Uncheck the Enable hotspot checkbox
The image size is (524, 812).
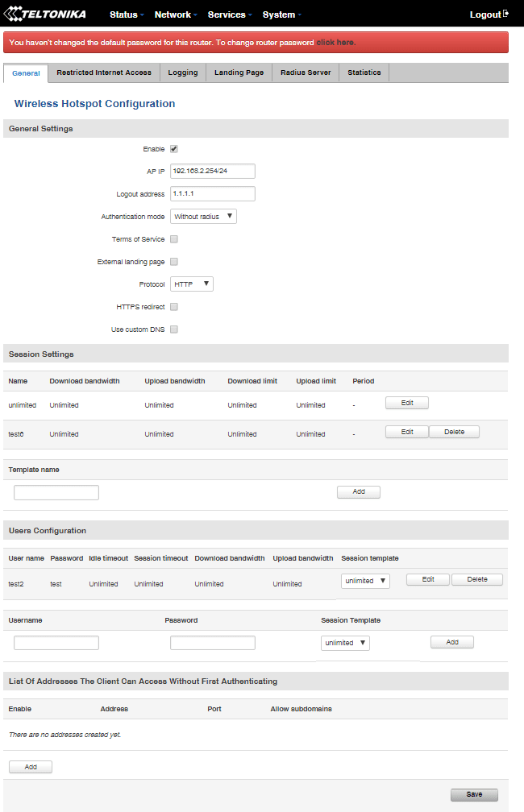coord(174,149)
